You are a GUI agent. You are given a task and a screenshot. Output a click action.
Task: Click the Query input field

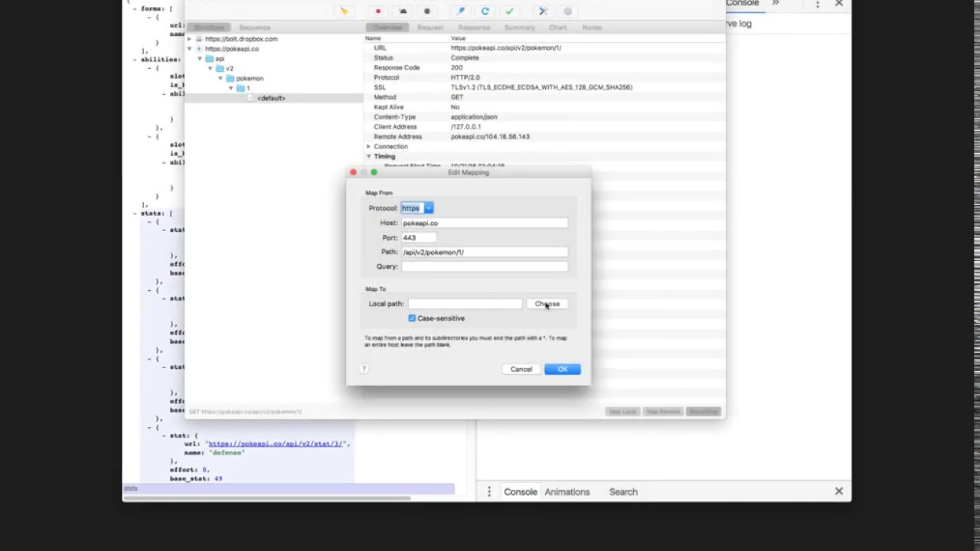tap(485, 266)
